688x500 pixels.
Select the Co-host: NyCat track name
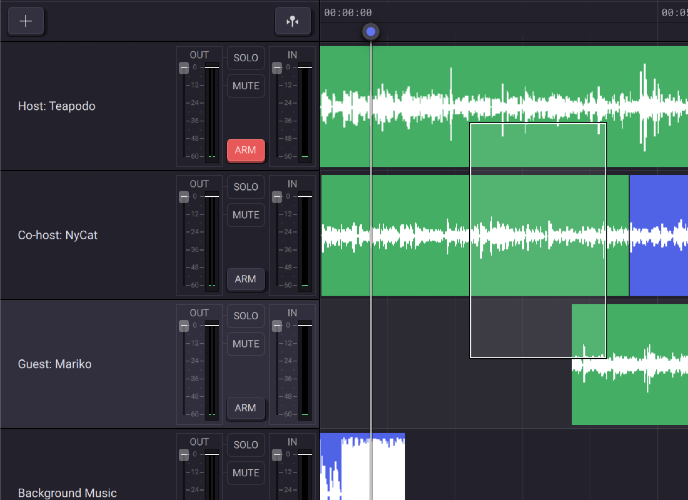(x=57, y=235)
